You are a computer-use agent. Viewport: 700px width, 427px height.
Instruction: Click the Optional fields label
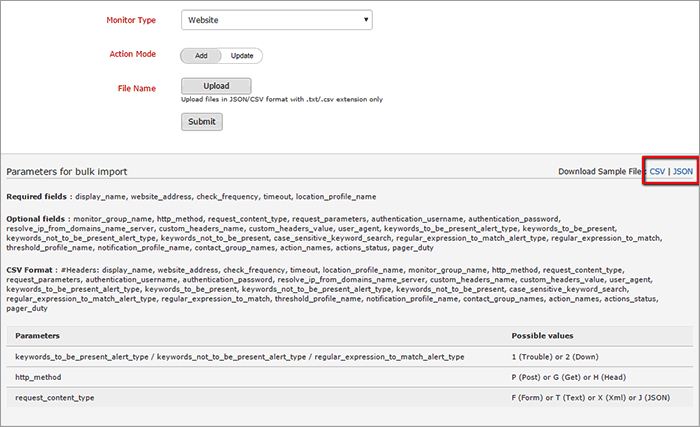[38, 218]
